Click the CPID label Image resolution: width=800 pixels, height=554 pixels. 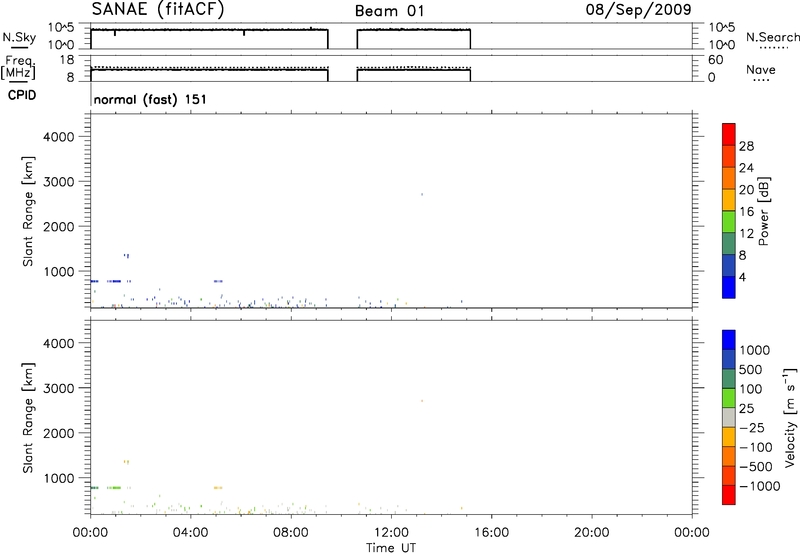(x=22, y=95)
